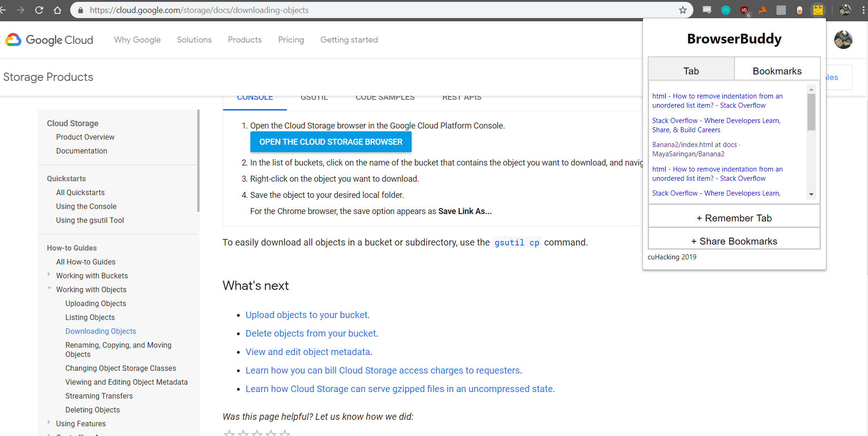Open Renaming, Copying, and Moving Objects guide
The width and height of the screenshot is (868, 436).
(x=118, y=350)
